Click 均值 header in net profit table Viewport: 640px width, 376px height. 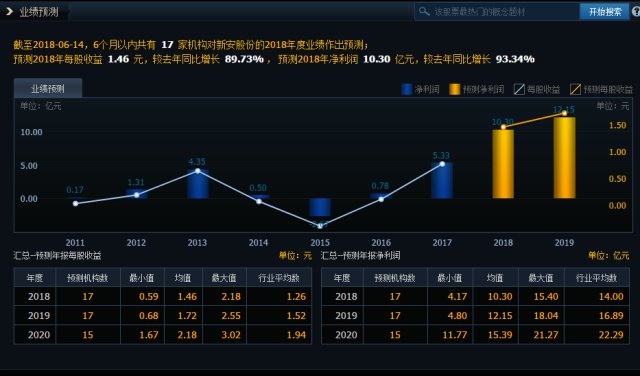495,278
